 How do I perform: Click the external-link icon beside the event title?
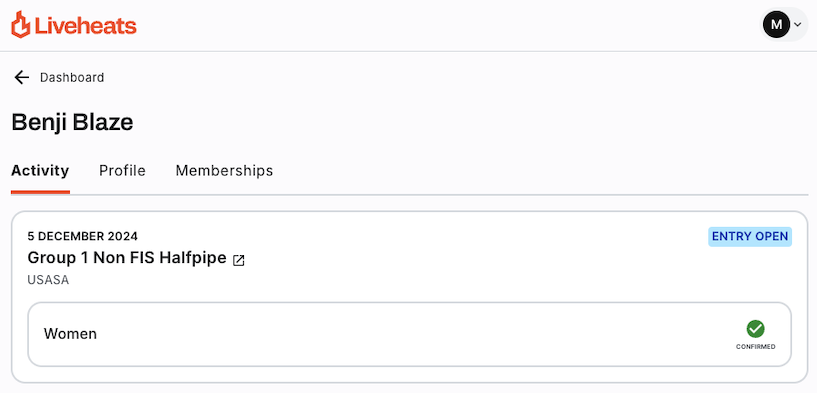pos(239,260)
